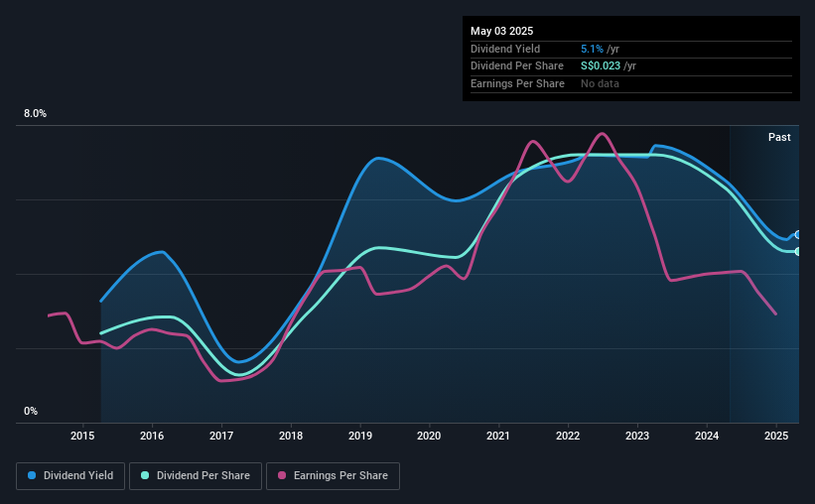Click the 2021 x-axis label
This screenshot has width=815, height=504.
498,436
